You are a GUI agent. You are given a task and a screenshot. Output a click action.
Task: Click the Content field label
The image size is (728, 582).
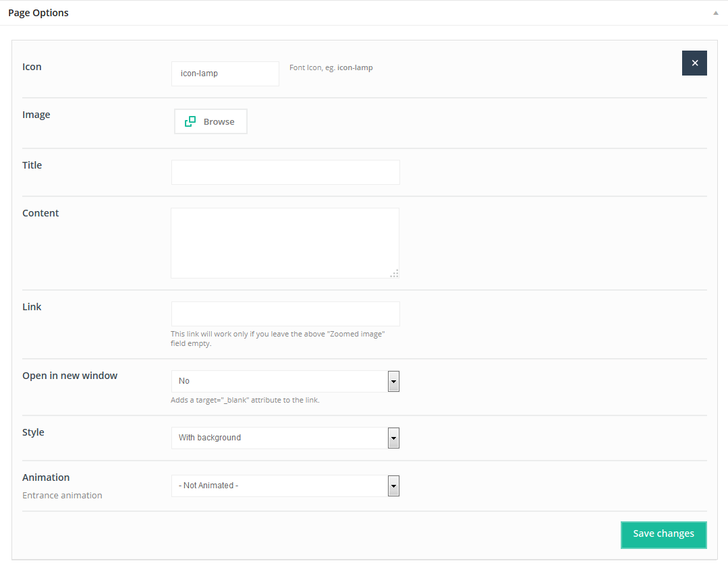(x=40, y=213)
